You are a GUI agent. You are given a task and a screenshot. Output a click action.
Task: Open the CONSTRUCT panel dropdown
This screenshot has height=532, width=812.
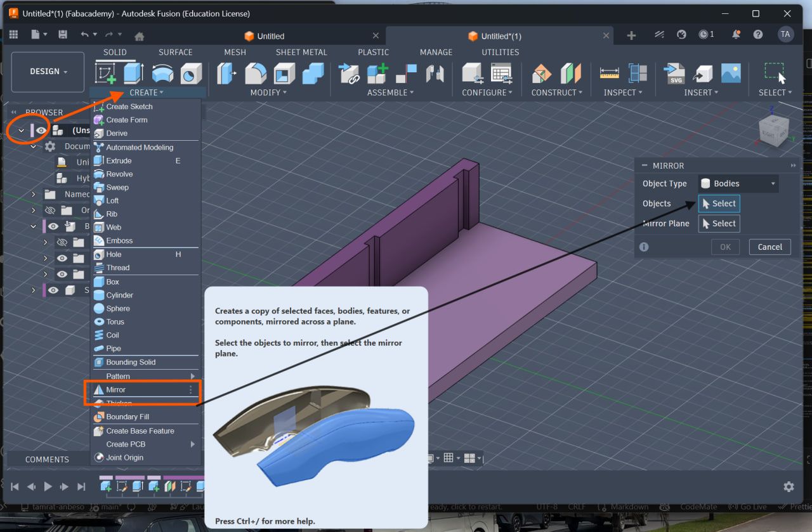pos(557,93)
